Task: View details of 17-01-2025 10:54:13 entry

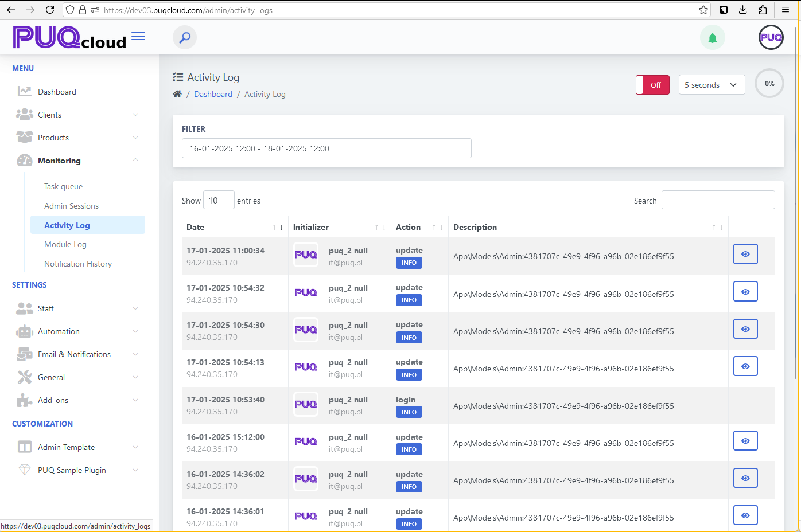Action: (x=745, y=366)
